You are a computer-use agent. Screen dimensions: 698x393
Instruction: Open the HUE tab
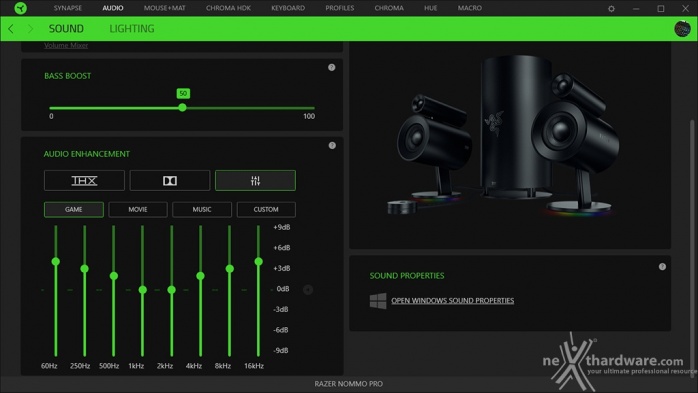(x=430, y=8)
